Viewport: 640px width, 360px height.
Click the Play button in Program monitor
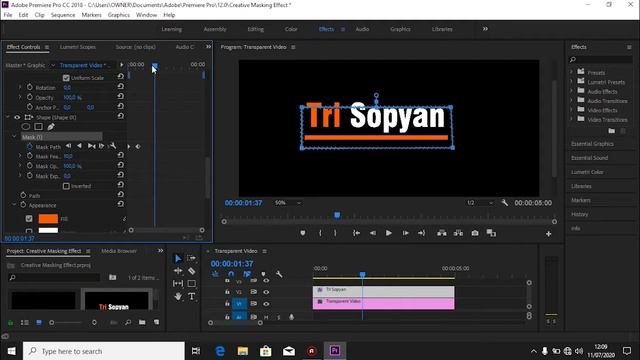click(389, 233)
